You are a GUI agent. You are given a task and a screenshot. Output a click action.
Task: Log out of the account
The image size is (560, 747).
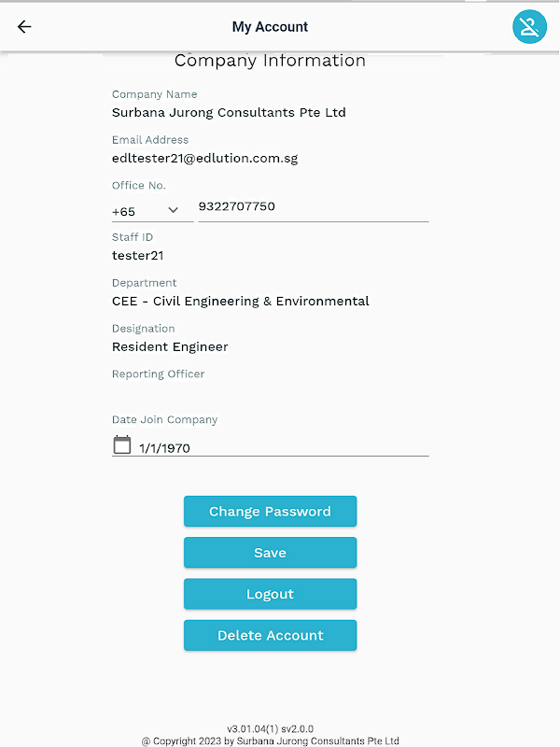[x=270, y=594]
